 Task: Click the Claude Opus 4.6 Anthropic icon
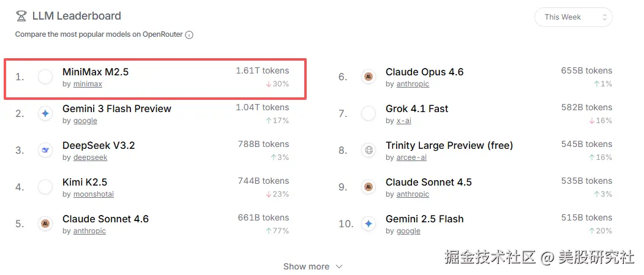369,77
